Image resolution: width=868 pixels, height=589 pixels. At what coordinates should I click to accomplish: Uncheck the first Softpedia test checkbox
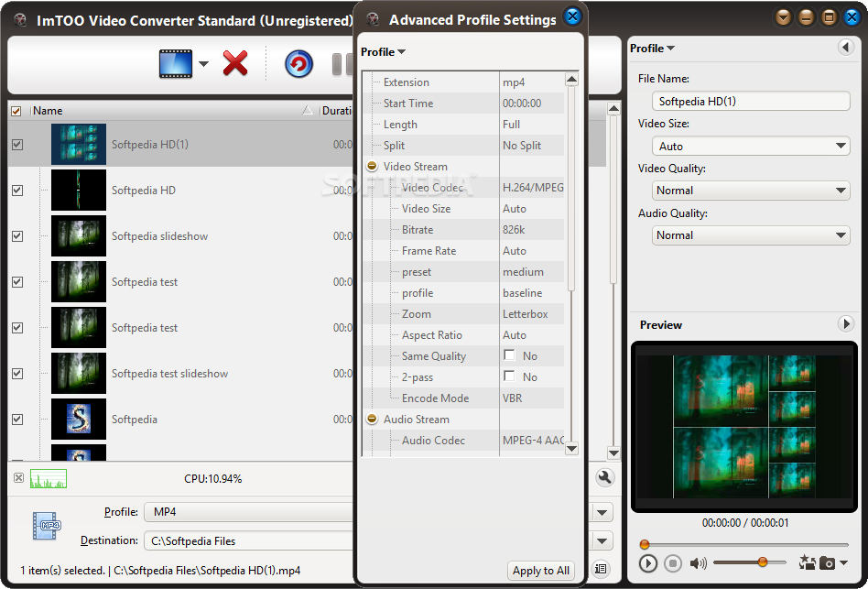(17, 282)
